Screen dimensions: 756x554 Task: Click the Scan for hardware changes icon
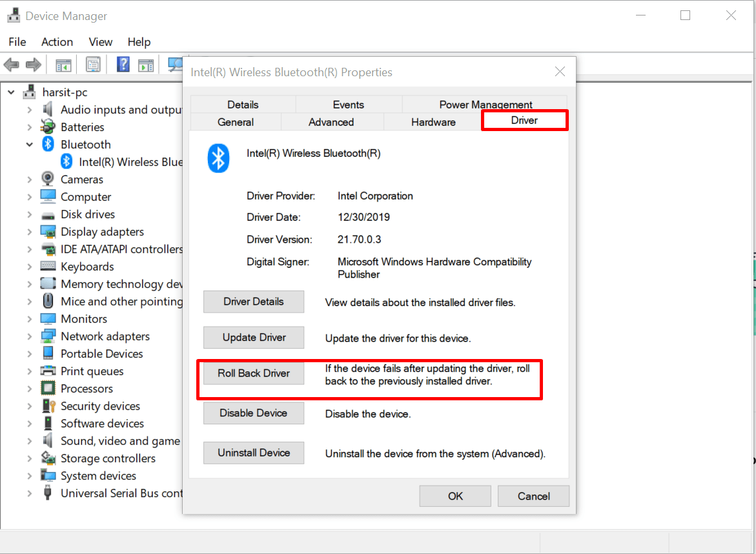tap(175, 64)
